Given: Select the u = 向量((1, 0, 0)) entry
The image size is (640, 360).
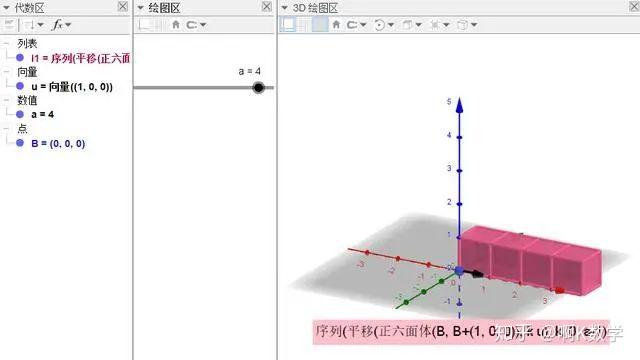Looking at the screenshot, I should pos(72,87).
